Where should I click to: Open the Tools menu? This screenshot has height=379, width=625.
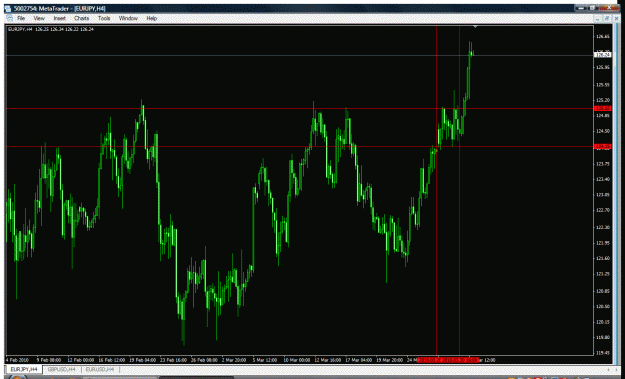pos(104,18)
